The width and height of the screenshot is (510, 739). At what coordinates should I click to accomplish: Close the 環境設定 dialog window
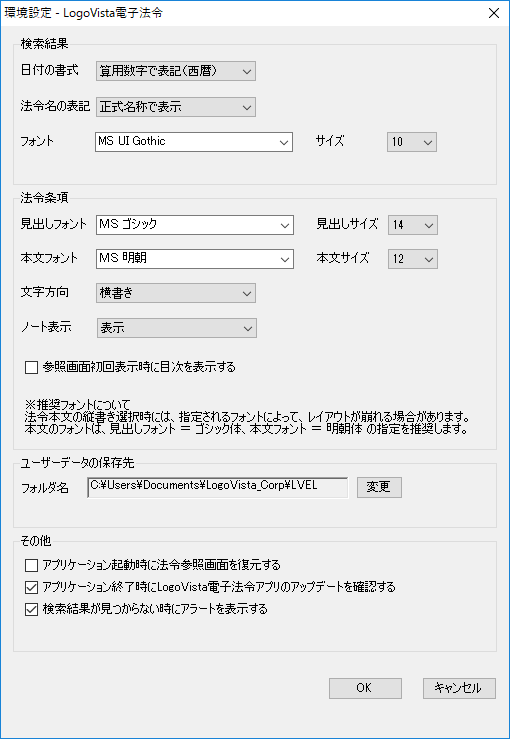494,13
